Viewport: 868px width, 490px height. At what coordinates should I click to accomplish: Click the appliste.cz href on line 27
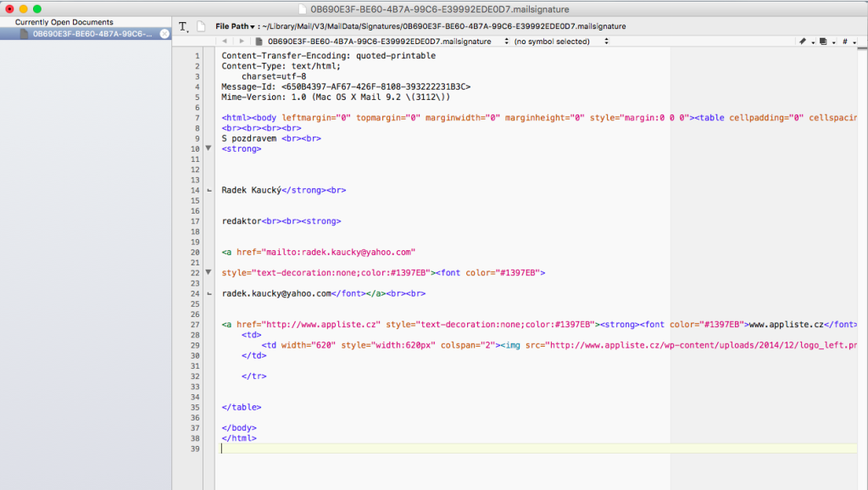309,325
